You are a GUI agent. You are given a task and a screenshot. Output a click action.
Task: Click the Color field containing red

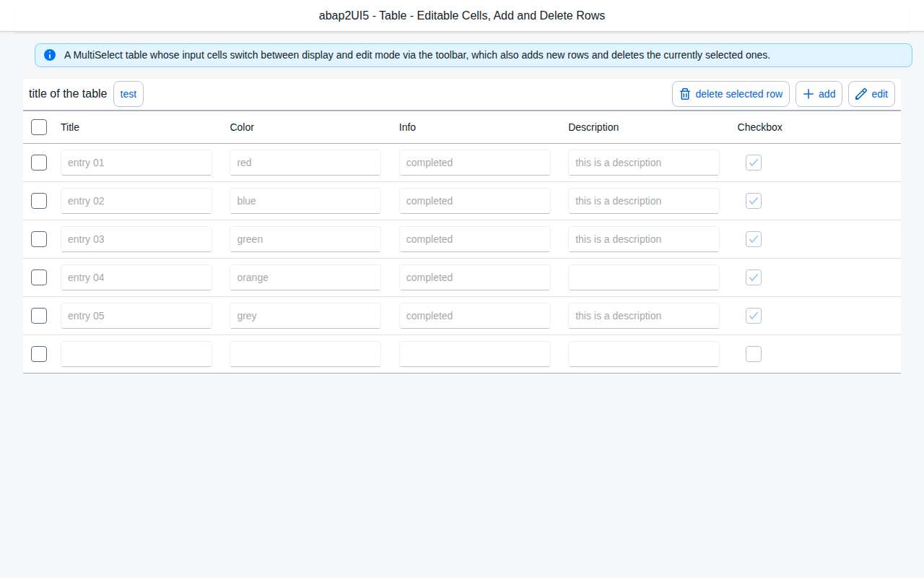305,163
